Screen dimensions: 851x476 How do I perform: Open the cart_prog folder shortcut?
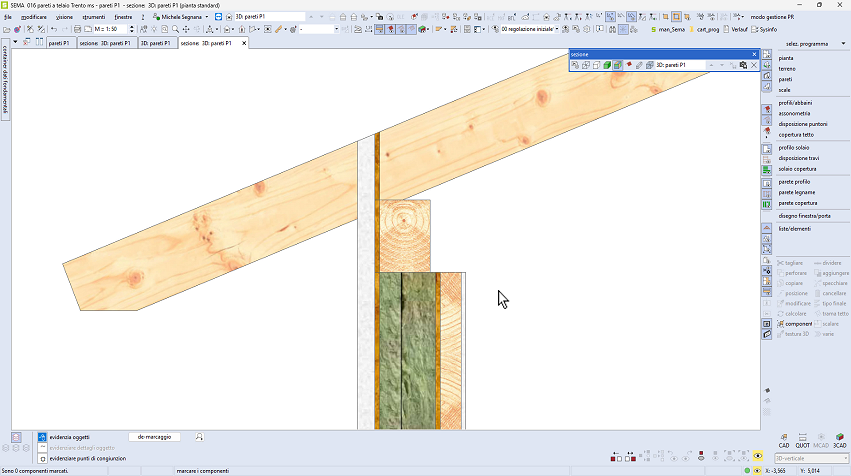706,30
